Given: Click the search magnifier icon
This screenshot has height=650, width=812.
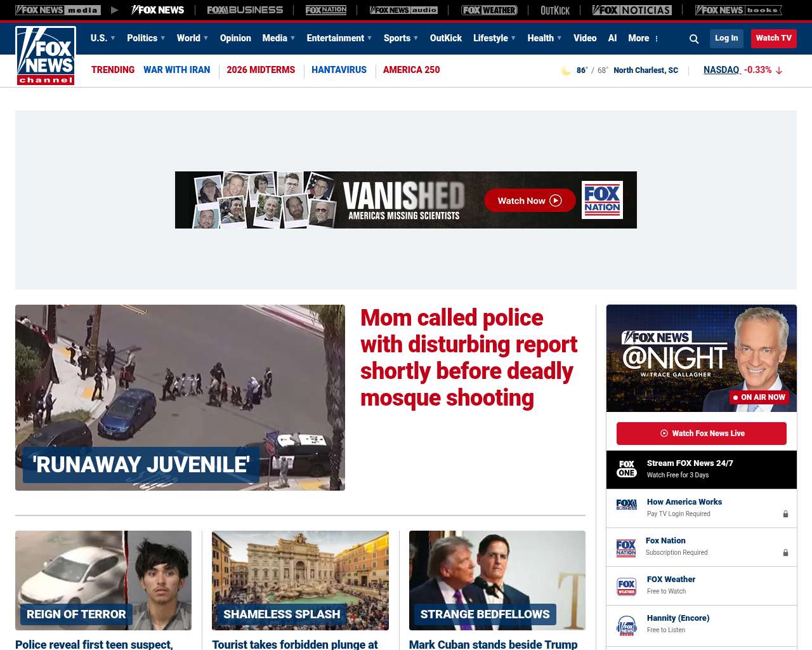Looking at the screenshot, I should [x=694, y=39].
